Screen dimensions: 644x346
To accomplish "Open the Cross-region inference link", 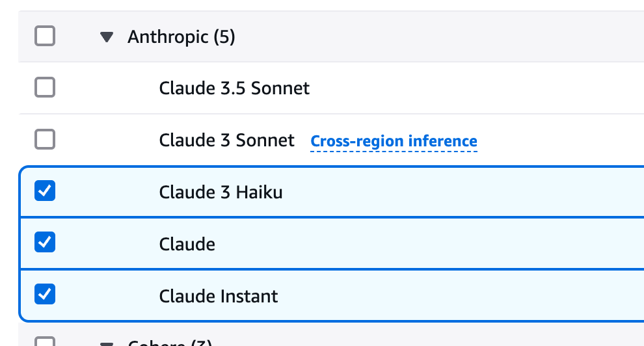I will (x=394, y=141).
